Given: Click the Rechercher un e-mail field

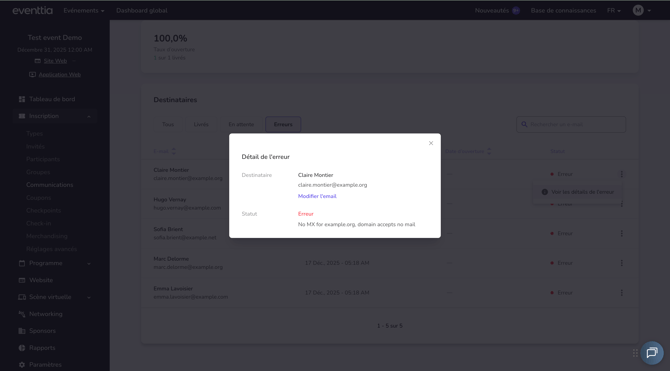Looking at the screenshot, I should pyautogui.click(x=571, y=124).
